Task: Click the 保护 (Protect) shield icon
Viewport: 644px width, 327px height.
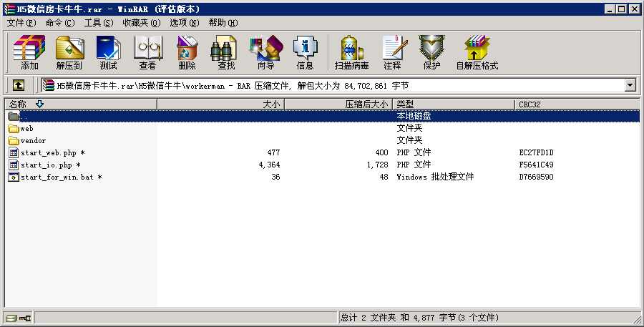Action: click(431, 52)
